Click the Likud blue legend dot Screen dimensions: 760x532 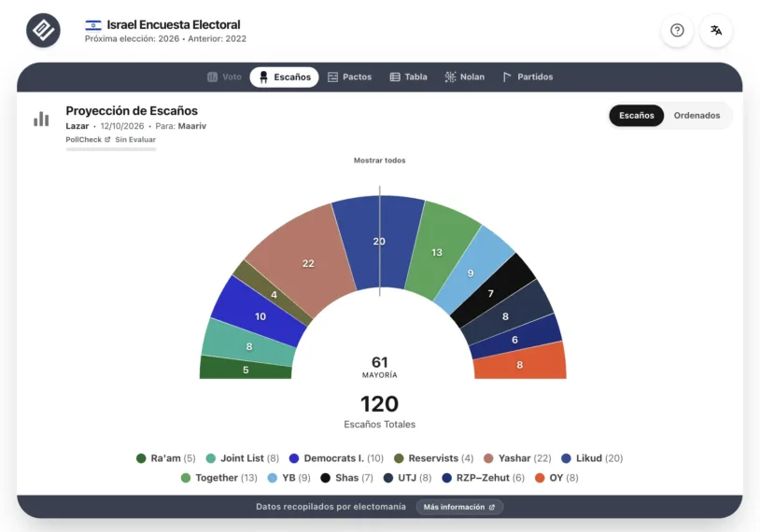(x=566, y=458)
